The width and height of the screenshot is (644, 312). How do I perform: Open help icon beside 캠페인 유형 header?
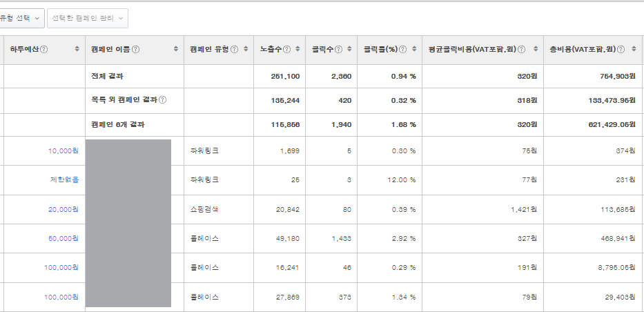235,49
